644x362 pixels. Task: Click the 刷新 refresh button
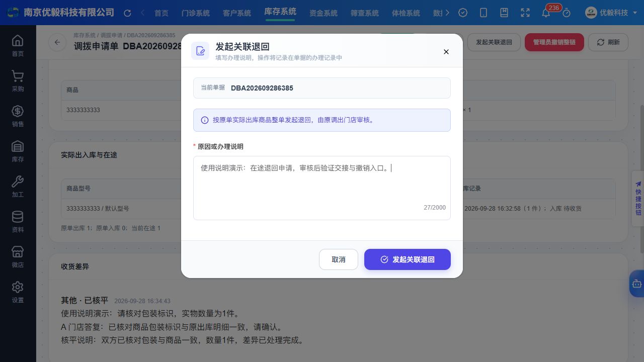tap(608, 42)
